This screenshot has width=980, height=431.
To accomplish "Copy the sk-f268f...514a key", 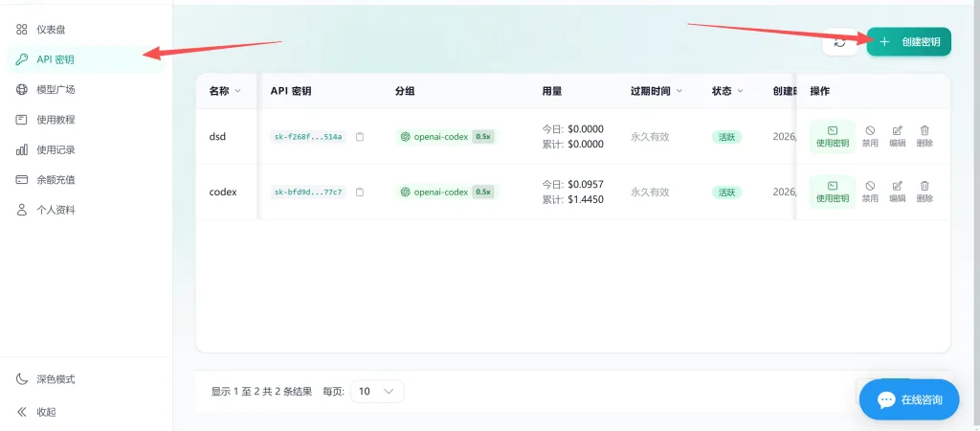I will 360,136.
